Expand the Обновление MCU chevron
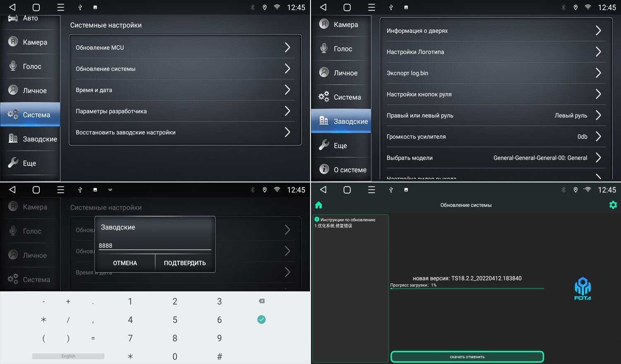621x364 pixels. (x=287, y=48)
